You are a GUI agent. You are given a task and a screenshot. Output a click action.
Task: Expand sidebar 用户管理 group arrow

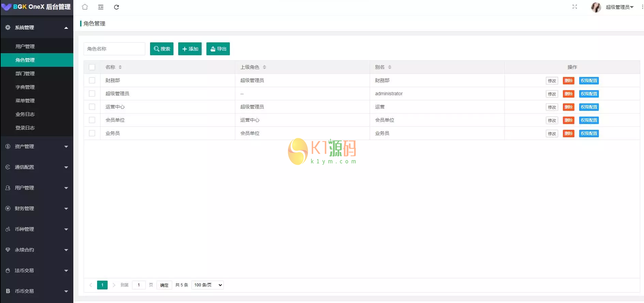(66, 188)
